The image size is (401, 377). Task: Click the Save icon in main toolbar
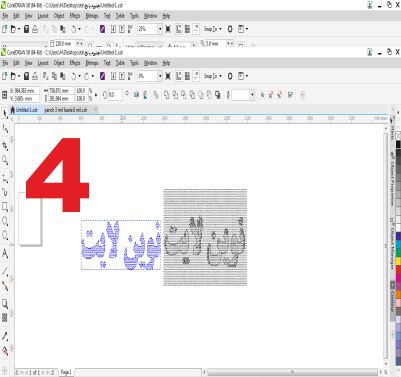tap(27, 76)
